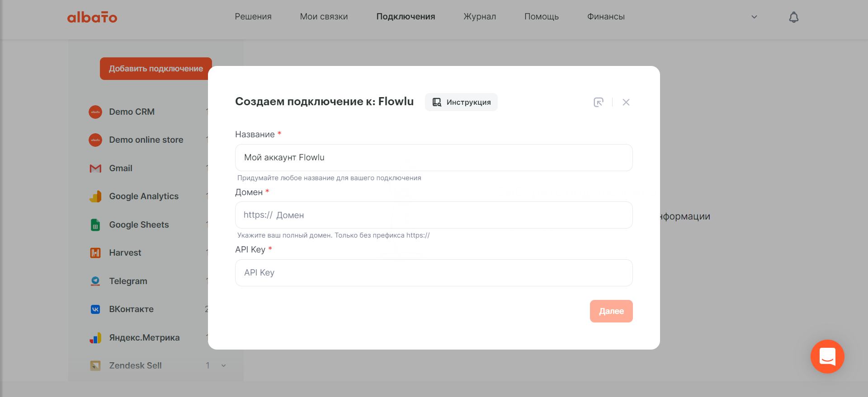
Task: Click the Домен input field
Action: 434,215
